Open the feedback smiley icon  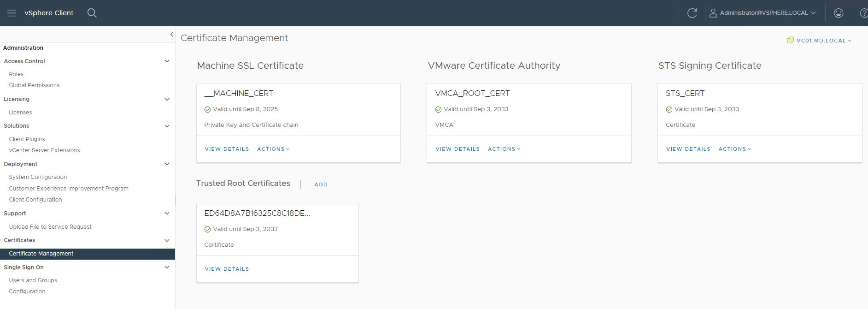click(839, 13)
